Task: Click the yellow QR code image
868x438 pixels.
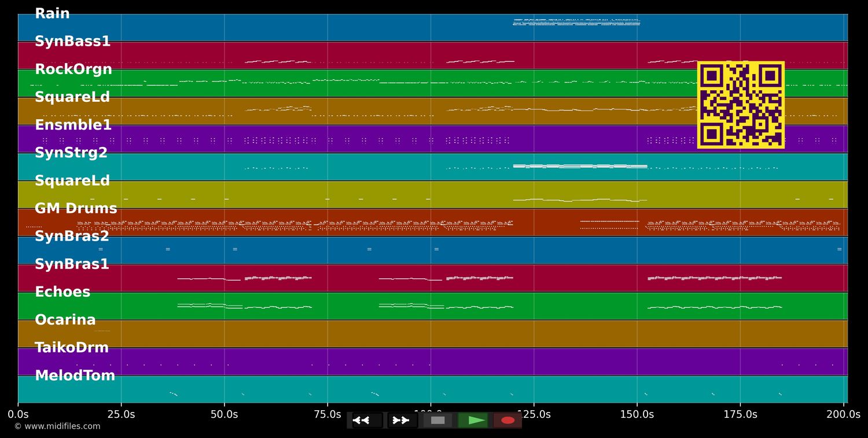Action: (741, 105)
